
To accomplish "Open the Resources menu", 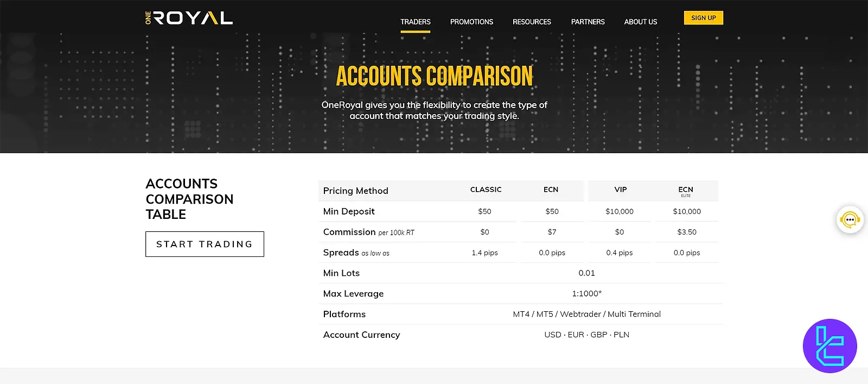I will (x=532, y=22).
